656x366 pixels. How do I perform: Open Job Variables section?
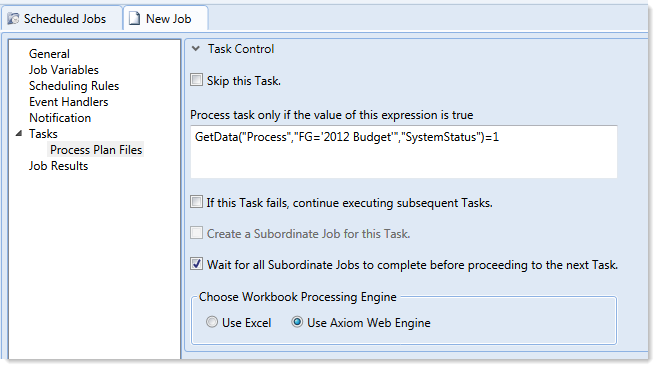coord(64,70)
